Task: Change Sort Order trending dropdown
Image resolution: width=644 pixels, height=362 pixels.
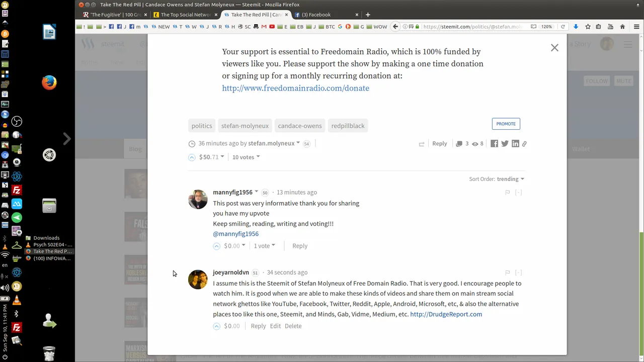Action: (511, 179)
